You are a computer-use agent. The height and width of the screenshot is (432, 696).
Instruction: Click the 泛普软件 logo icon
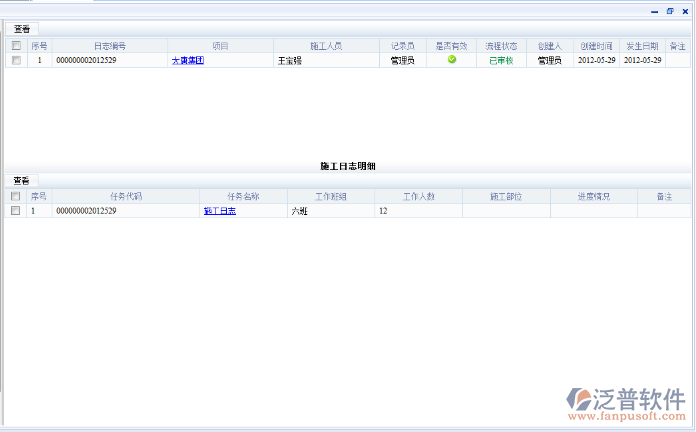(581, 397)
